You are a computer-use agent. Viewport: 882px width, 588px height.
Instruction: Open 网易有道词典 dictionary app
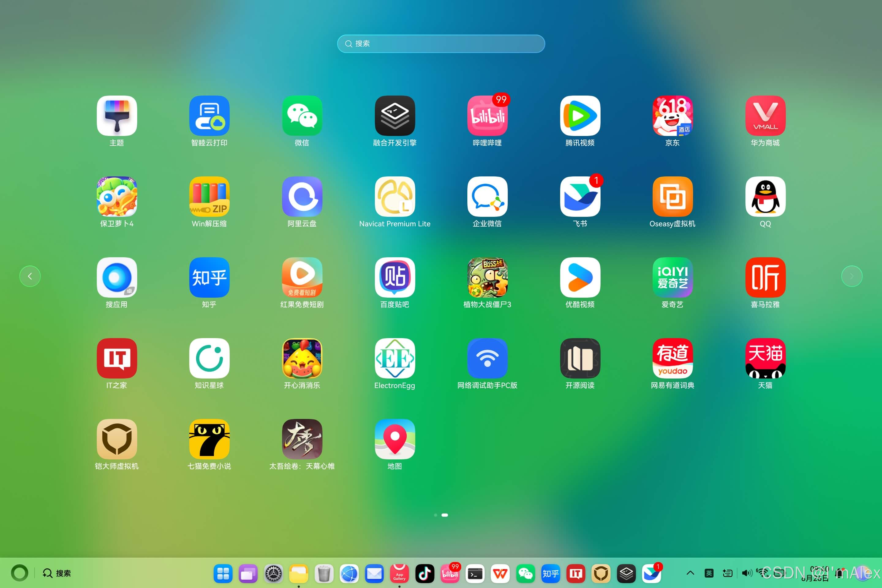pos(673,358)
